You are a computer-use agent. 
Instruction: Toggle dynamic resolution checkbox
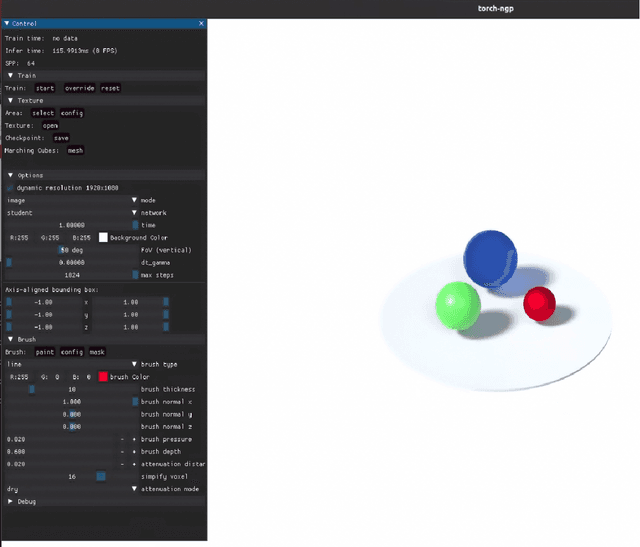pyautogui.click(x=10, y=187)
